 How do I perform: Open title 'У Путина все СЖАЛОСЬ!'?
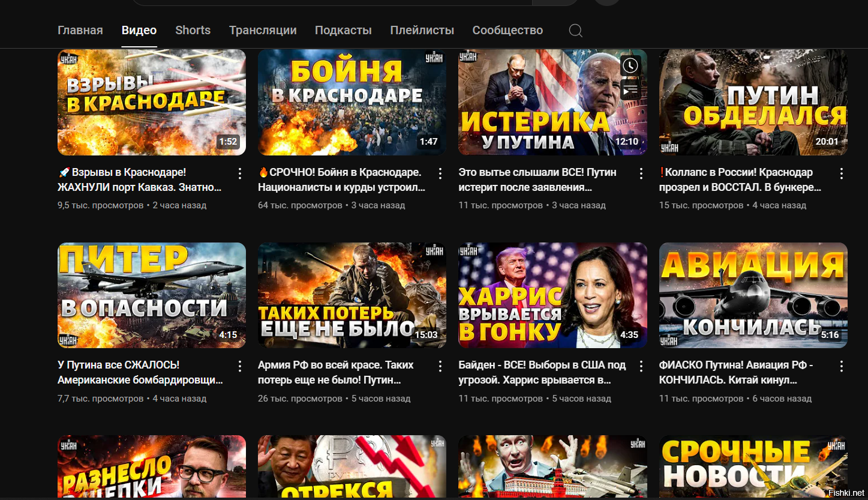140,373
